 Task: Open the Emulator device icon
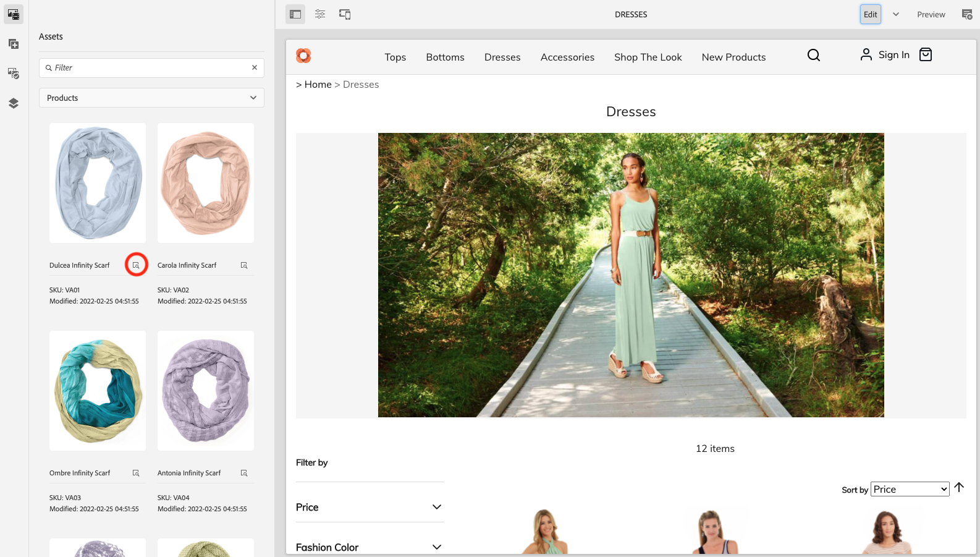345,14
